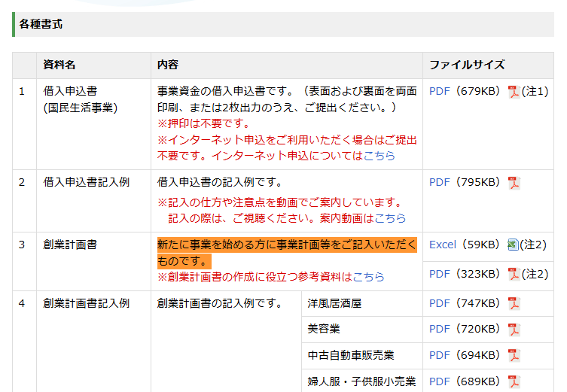Open the 795KB PDF text link
567x392 pixels.
439,182
